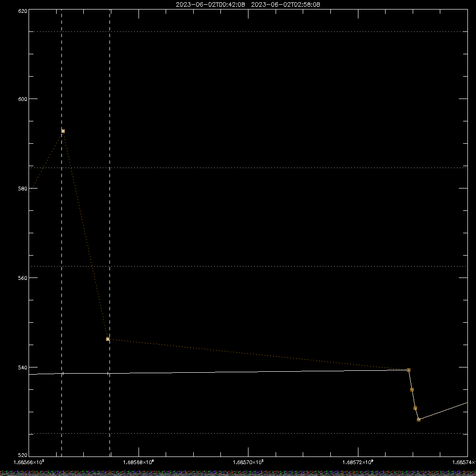Click the data marker near value 546
Image resolution: width=476 pixels, height=476 pixels.
(x=108, y=339)
